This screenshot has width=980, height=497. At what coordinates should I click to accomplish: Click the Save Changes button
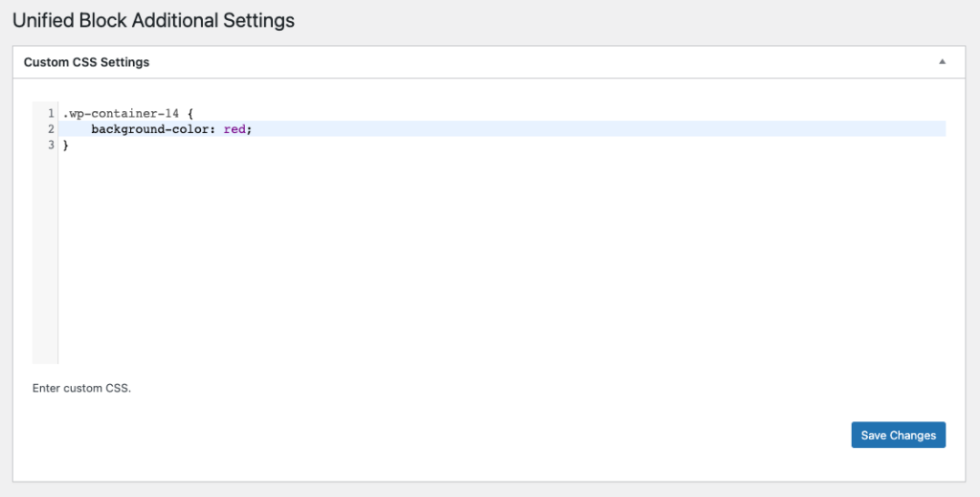click(898, 435)
